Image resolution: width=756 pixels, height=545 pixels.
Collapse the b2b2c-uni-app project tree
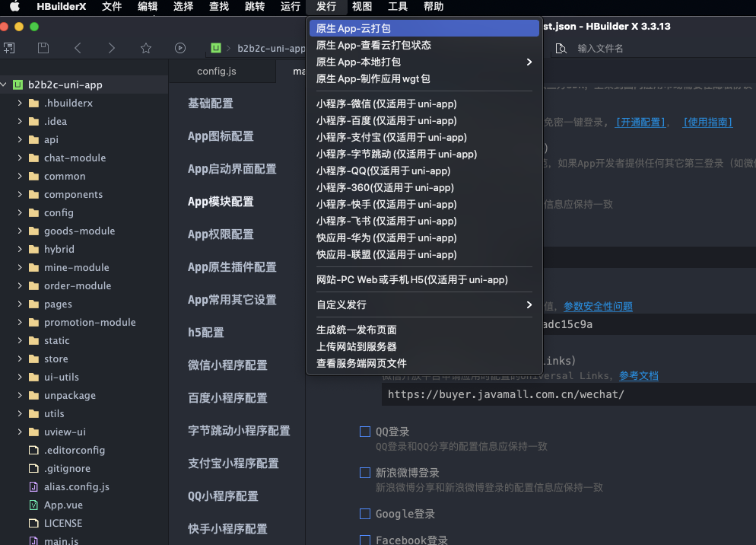[x=4, y=85]
